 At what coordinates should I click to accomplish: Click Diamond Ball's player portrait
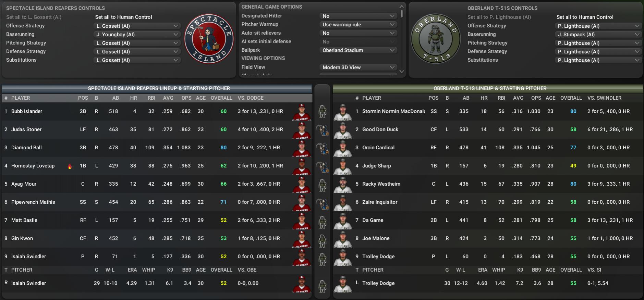point(302,148)
